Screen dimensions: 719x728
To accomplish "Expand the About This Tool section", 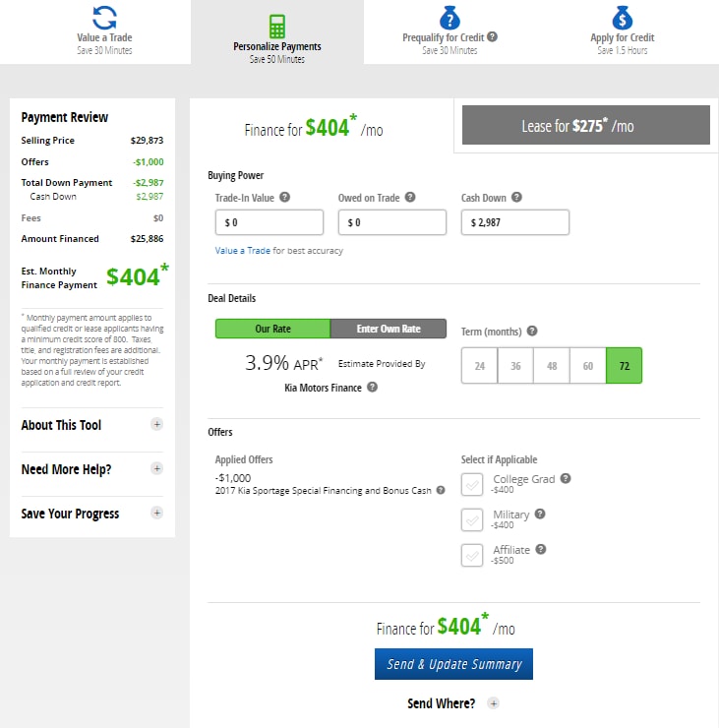I will point(157,424).
